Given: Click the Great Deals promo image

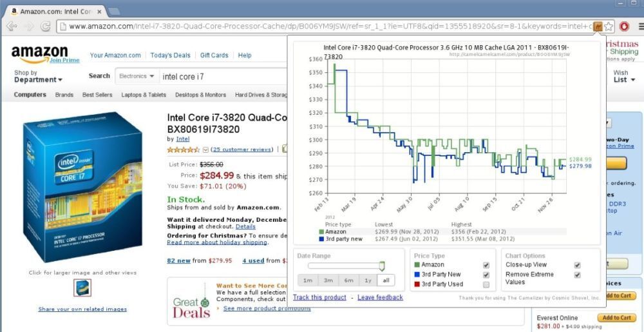Looking at the screenshot, I should [x=191, y=303].
